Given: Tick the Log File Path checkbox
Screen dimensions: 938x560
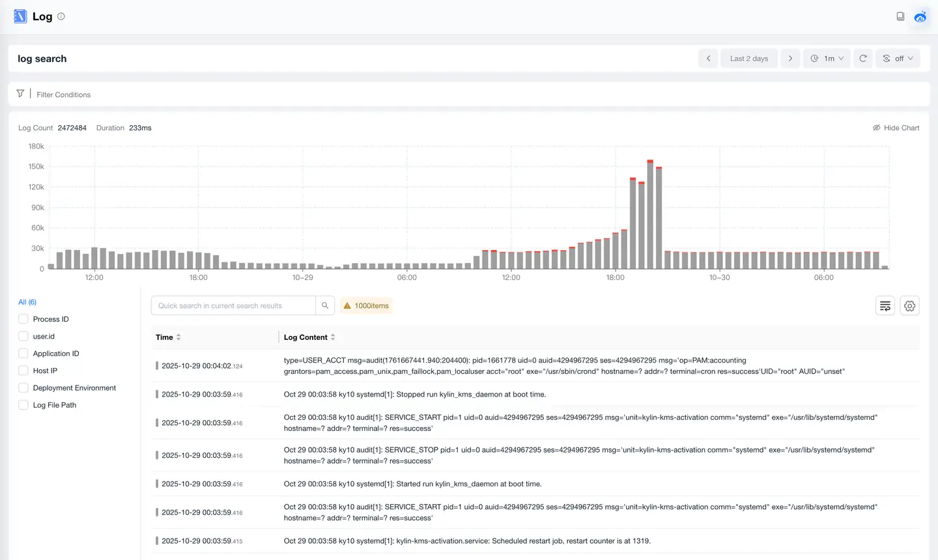Looking at the screenshot, I should coord(23,405).
